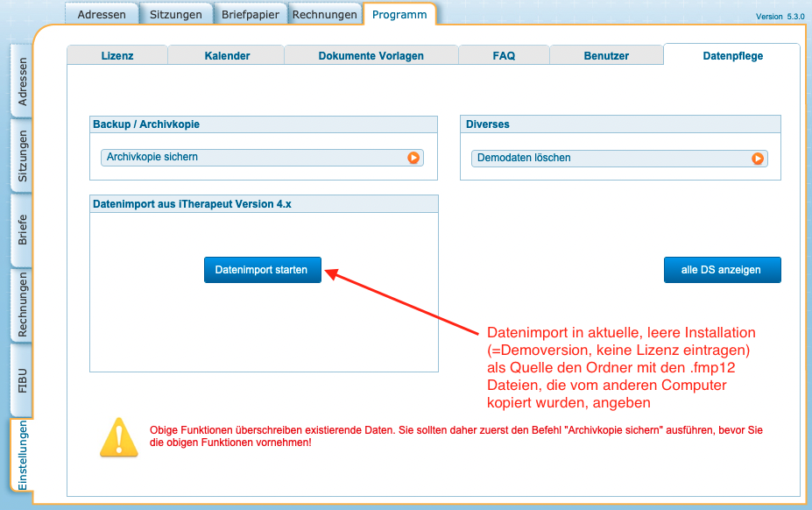
Task: Open the vertical Sitzungen side tab
Action: point(22,156)
